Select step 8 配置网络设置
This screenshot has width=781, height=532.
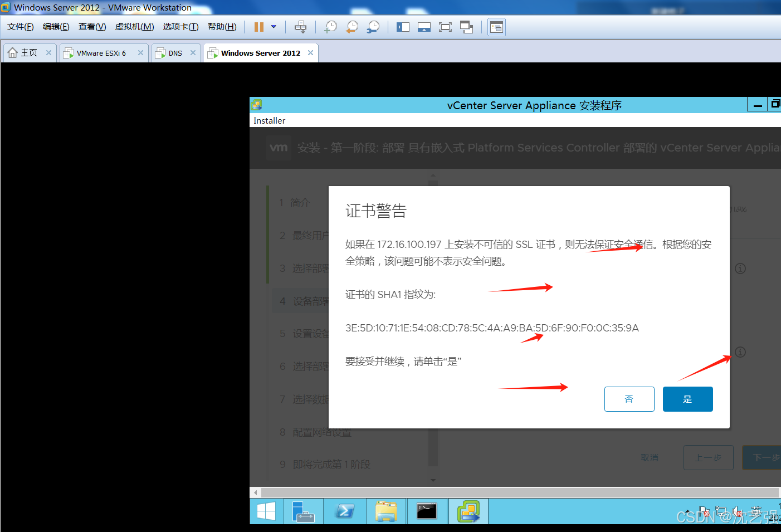[x=315, y=432]
